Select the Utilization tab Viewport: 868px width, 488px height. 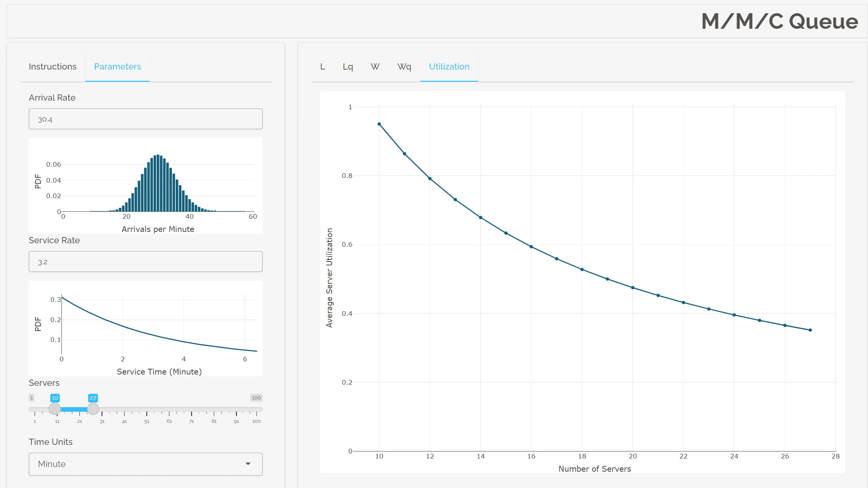coord(449,66)
